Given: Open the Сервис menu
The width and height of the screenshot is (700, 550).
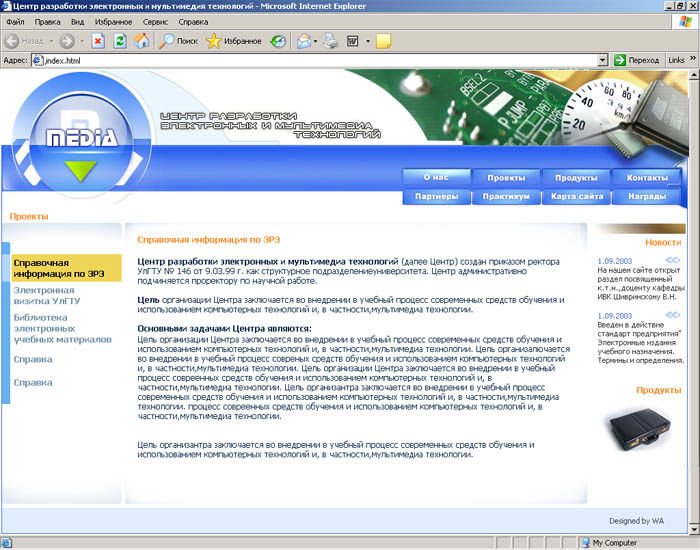Looking at the screenshot, I should (x=155, y=22).
